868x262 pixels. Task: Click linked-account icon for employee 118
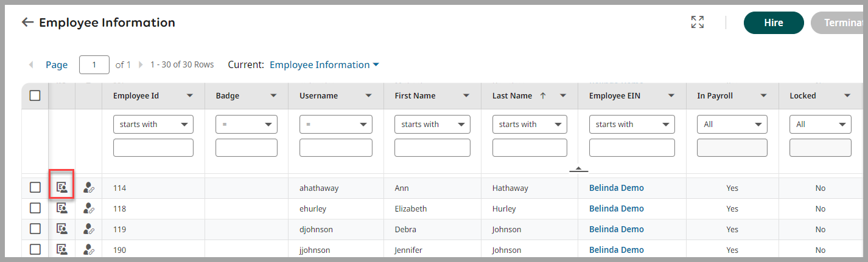(x=89, y=209)
